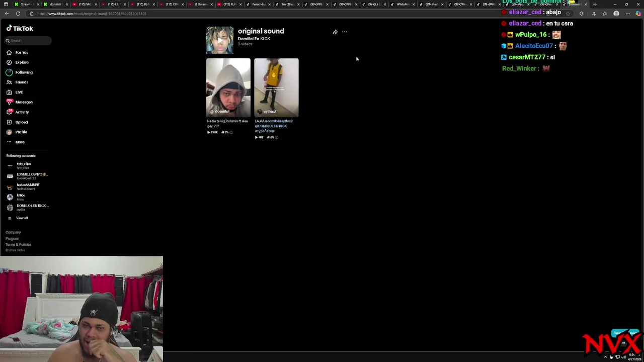Click the 'Nadie ta vig3n' video caption
This screenshot has height=362, width=644.
click(227, 123)
